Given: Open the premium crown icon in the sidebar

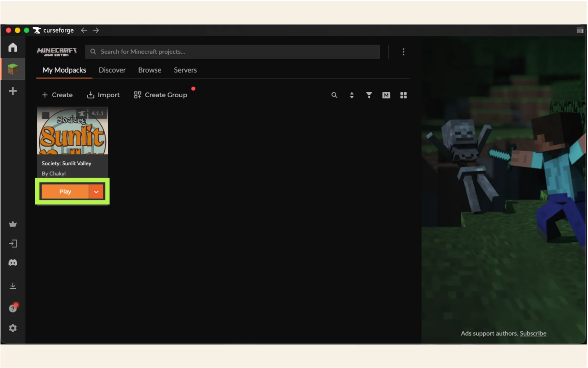Looking at the screenshot, I should coord(13,224).
